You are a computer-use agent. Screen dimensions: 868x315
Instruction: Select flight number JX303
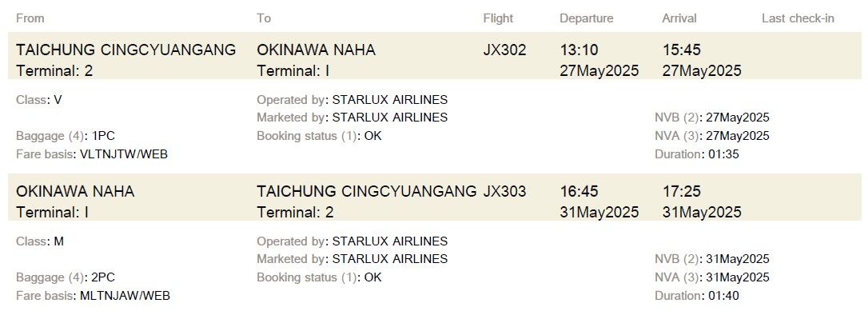[505, 192]
